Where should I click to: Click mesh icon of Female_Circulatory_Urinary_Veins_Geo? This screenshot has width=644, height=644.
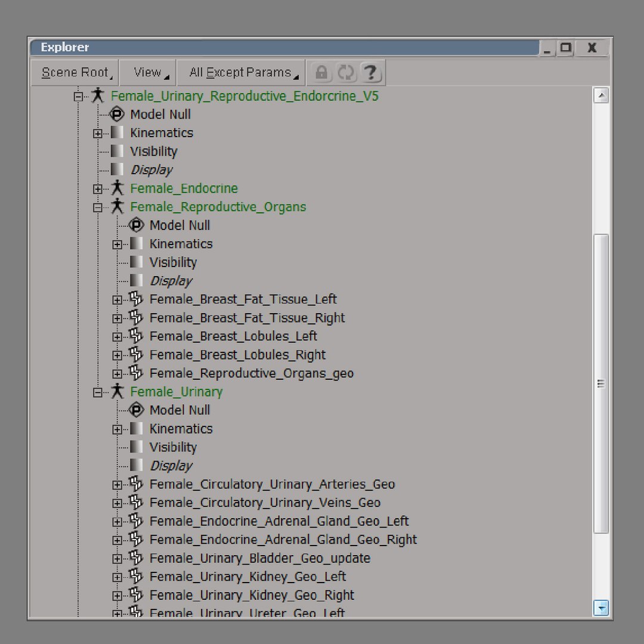(x=136, y=502)
